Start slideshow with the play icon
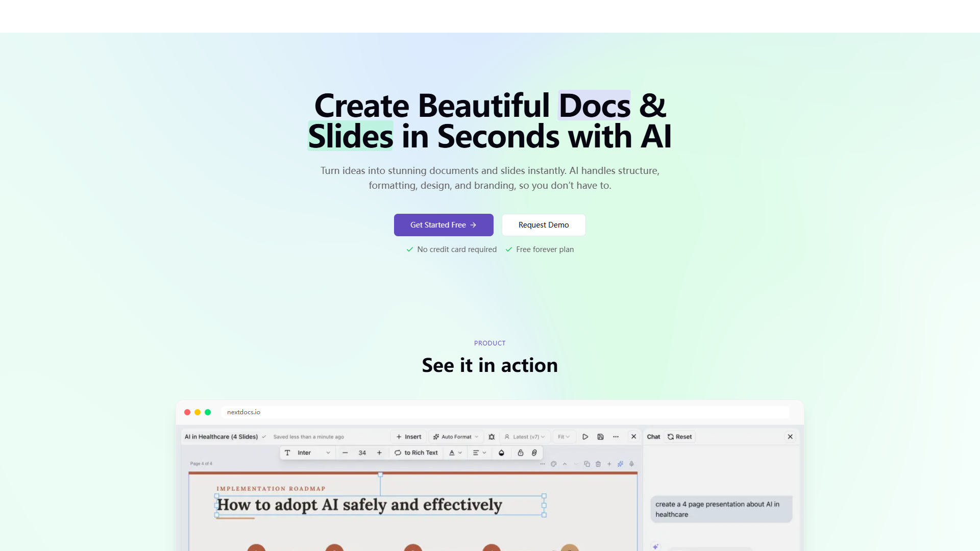 tap(585, 437)
